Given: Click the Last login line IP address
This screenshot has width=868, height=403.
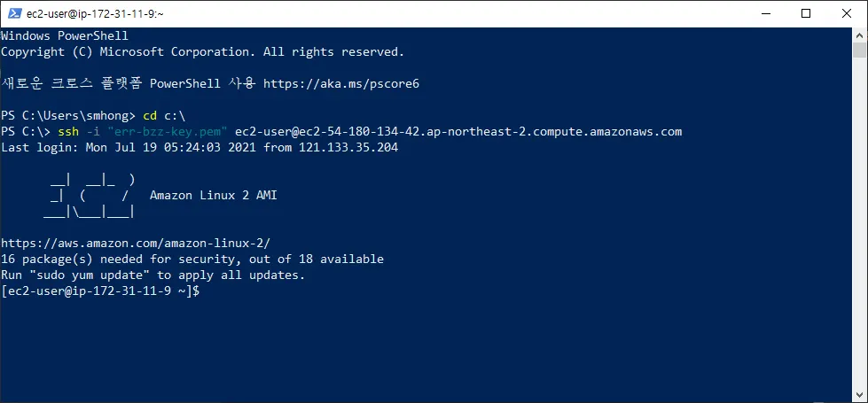Looking at the screenshot, I should (x=348, y=148).
